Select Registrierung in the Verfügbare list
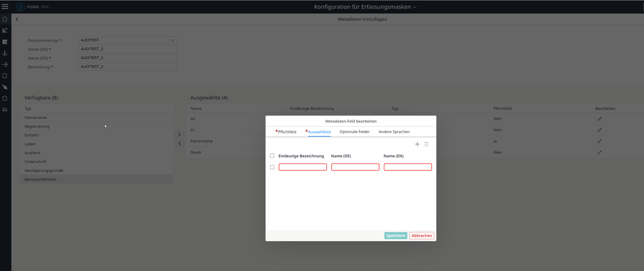 point(97,126)
